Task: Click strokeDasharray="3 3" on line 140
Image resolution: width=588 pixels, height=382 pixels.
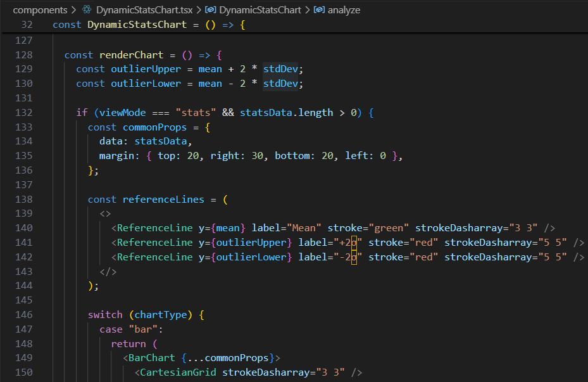Action: (x=476, y=228)
